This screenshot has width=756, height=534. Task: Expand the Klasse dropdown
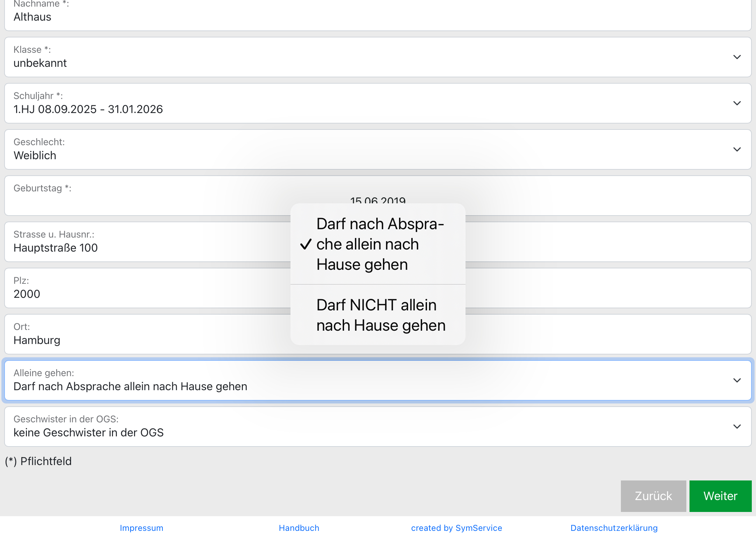tap(737, 57)
